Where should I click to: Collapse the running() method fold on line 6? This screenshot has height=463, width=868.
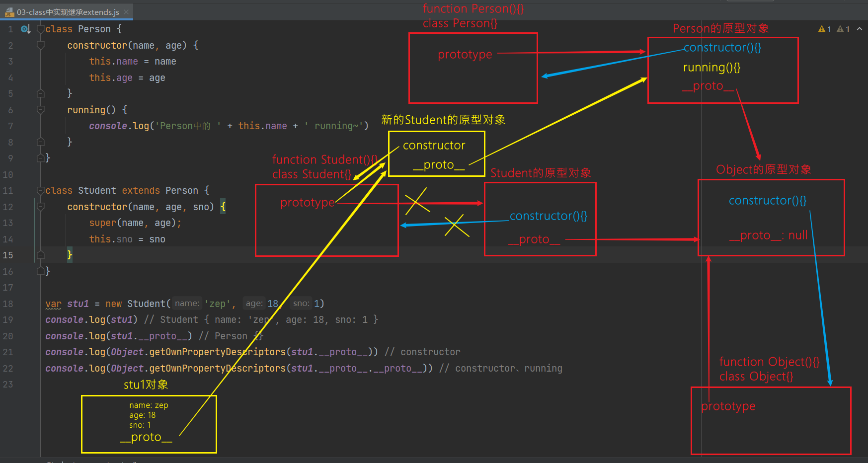pos(41,110)
